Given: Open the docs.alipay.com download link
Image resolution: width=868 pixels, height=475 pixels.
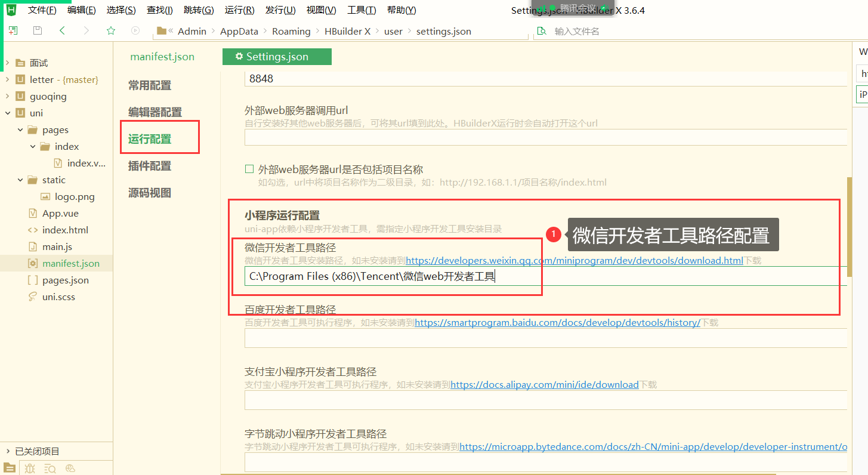Looking at the screenshot, I should tap(545, 385).
